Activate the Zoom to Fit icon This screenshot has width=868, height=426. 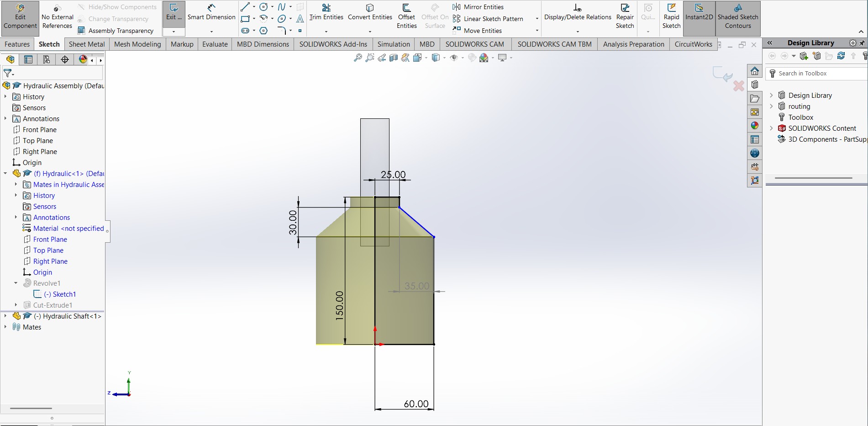(x=357, y=58)
